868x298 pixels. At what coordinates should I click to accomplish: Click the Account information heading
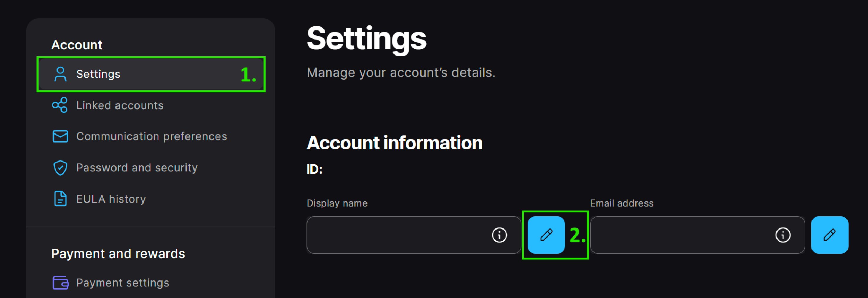[x=394, y=143]
